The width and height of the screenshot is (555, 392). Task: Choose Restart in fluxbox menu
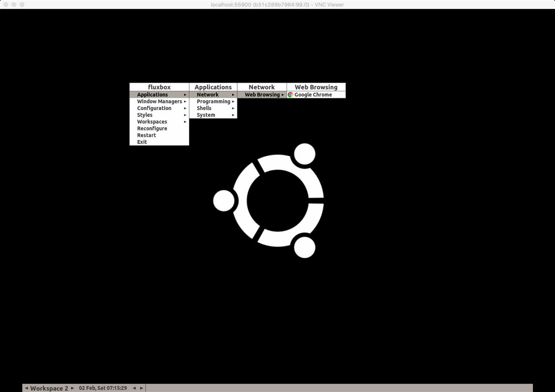click(x=159, y=135)
